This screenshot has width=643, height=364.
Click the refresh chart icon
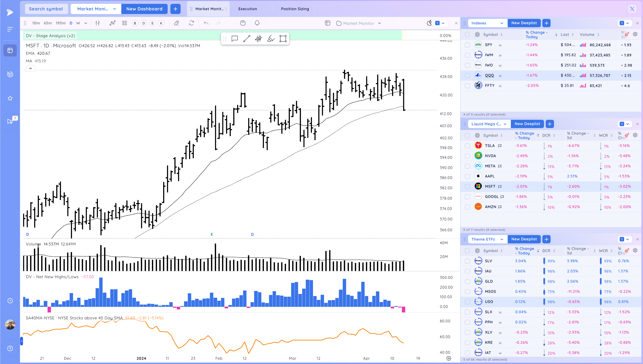191,23
